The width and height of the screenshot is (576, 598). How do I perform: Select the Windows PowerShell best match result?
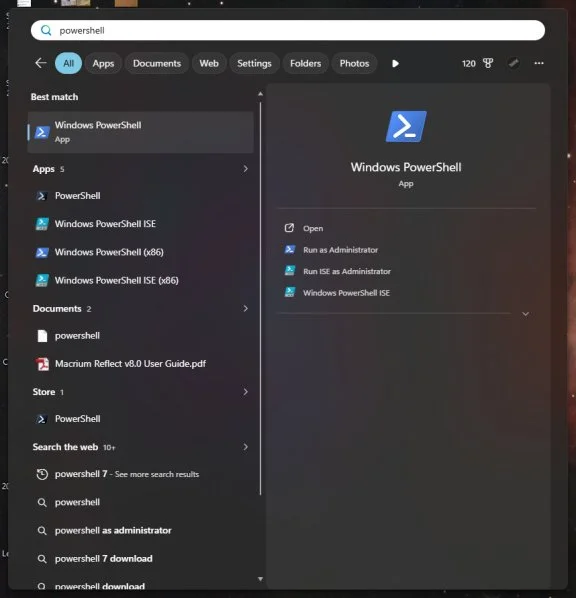point(140,132)
